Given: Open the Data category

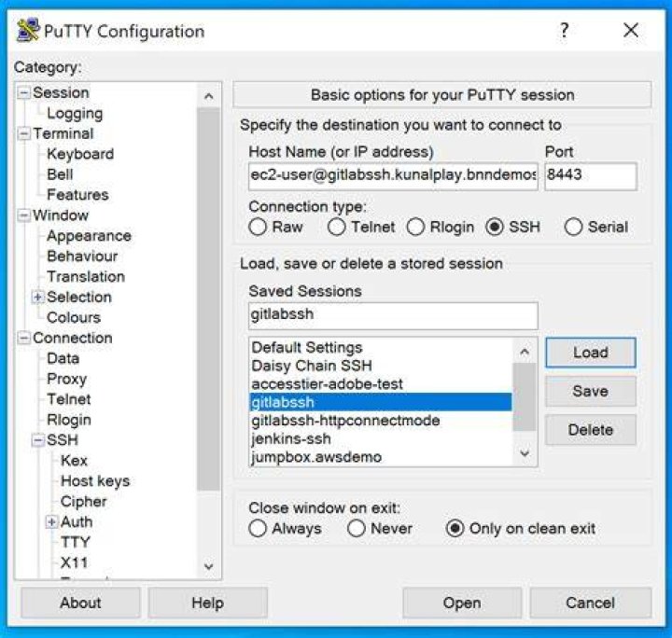Looking at the screenshot, I should click(63, 358).
